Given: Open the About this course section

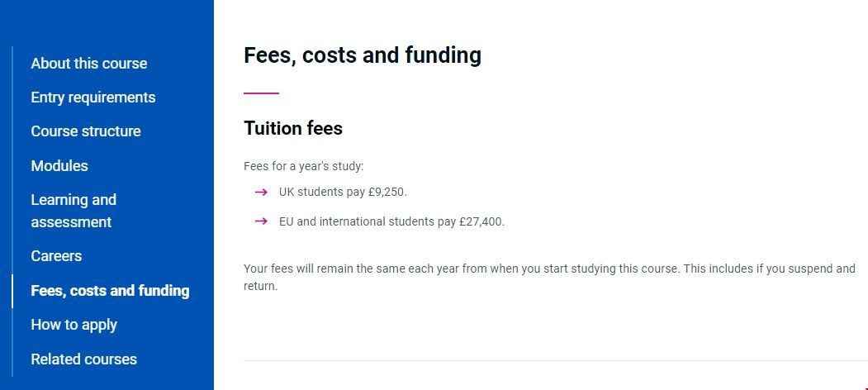Looking at the screenshot, I should click(x=88, y=64).
